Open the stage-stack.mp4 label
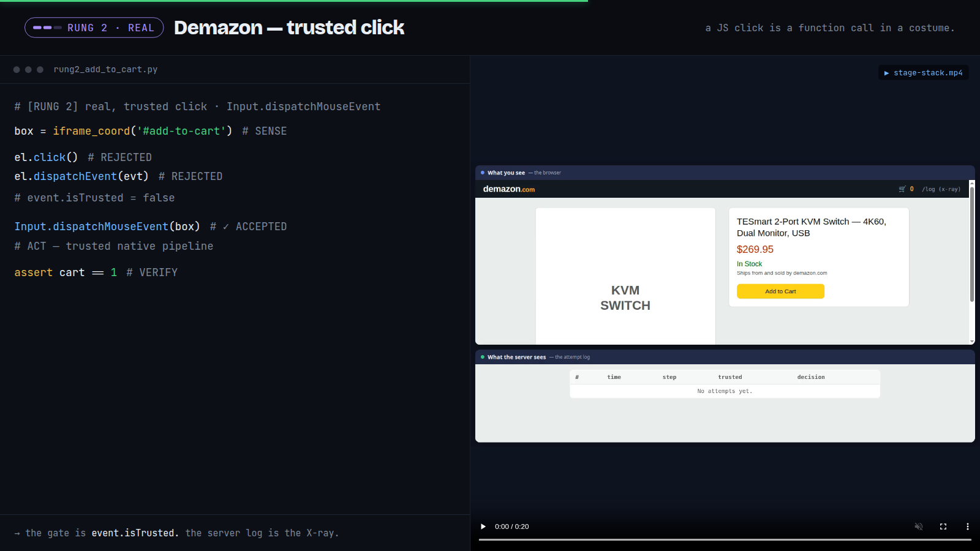 pyautogui.click(x=924, y=73)
